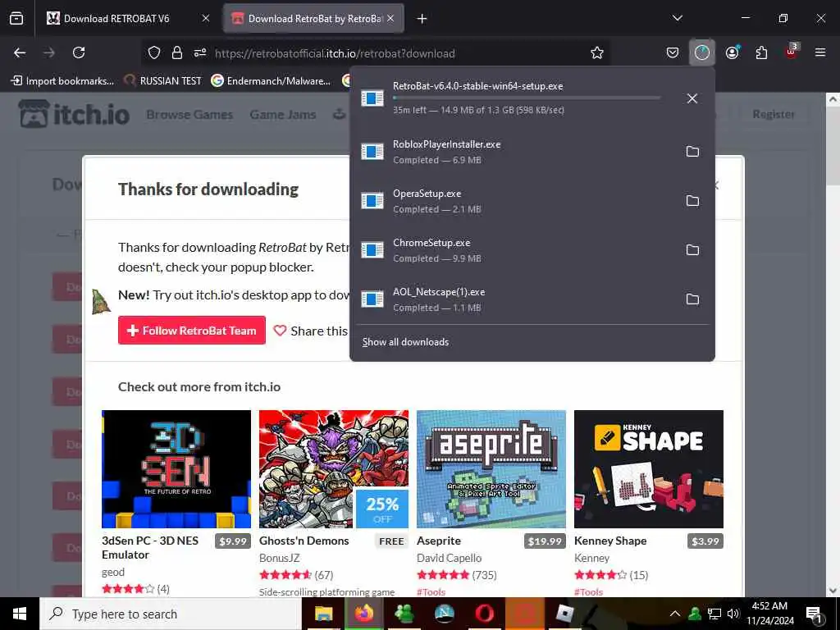This screenshot has width=840, height=630.
Task: Click the #Tools tag under Aseprite
Action: 431,592
